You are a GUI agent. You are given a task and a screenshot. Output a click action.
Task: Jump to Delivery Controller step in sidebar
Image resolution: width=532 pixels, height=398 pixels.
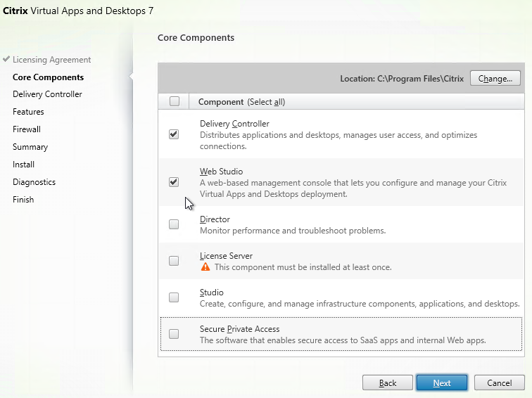pyautogui.click(x=47, y=94)
